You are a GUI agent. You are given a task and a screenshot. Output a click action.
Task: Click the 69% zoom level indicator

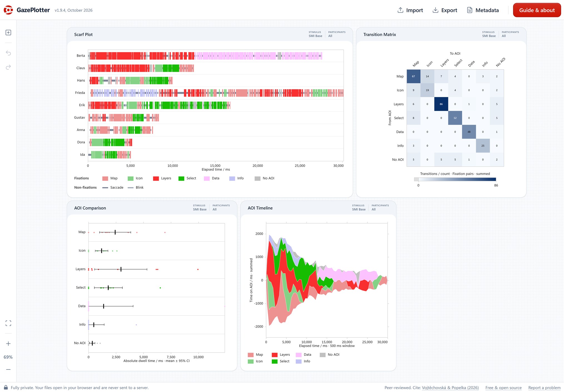pos(8,357)
